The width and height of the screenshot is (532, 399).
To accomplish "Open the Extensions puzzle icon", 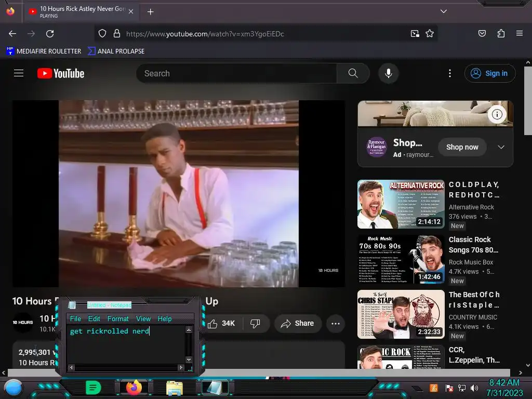I will pos(501,33).
